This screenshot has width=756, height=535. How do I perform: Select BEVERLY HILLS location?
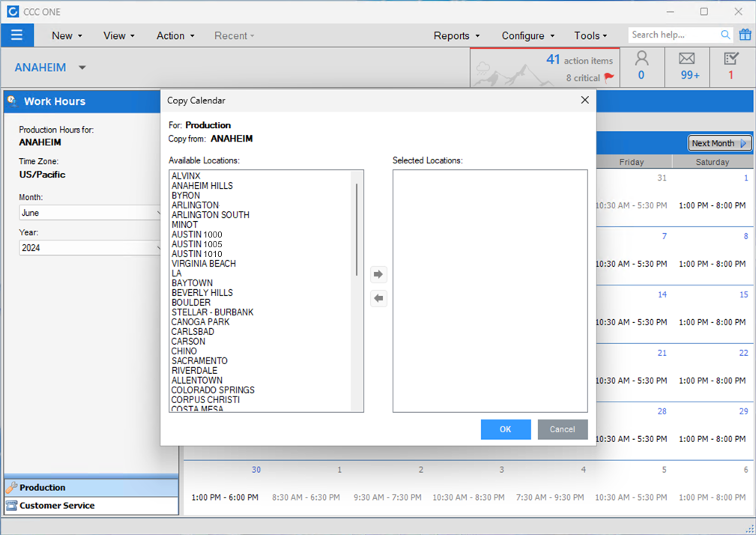(202, 292)
